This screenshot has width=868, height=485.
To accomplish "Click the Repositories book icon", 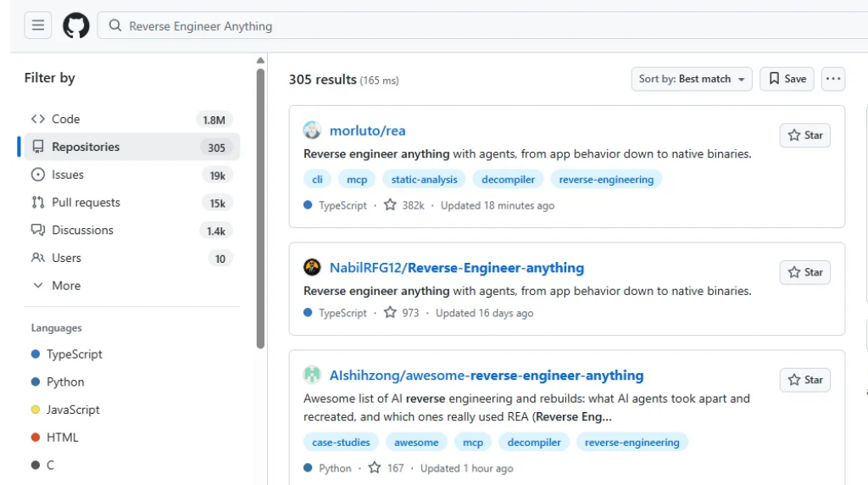I will coord(37,147).
